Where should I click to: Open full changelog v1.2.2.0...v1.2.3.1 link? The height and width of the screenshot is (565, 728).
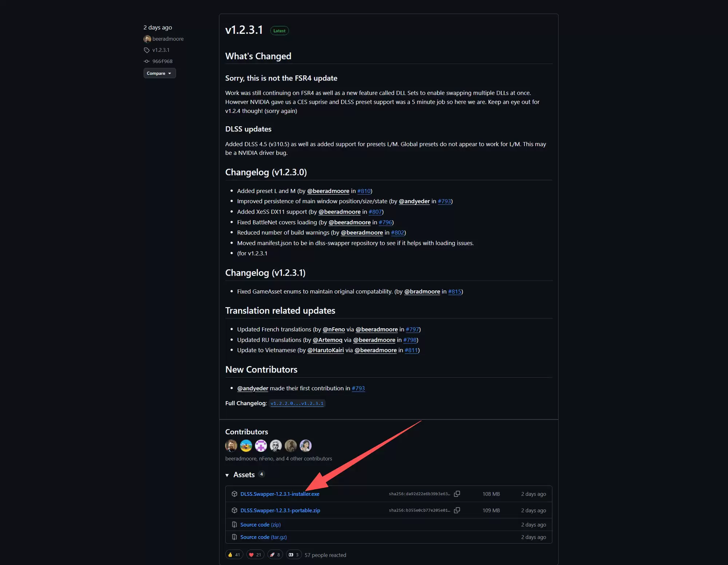pos(297,403)
